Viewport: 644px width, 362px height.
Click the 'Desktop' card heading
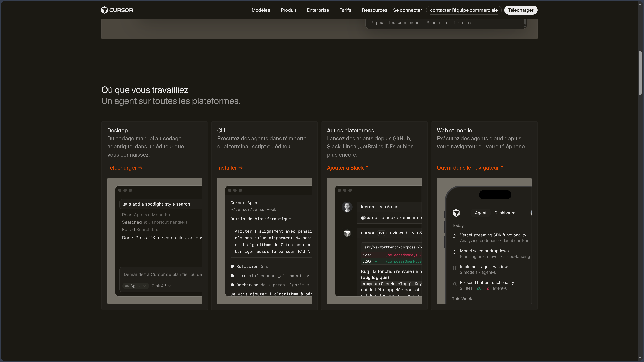117,130
